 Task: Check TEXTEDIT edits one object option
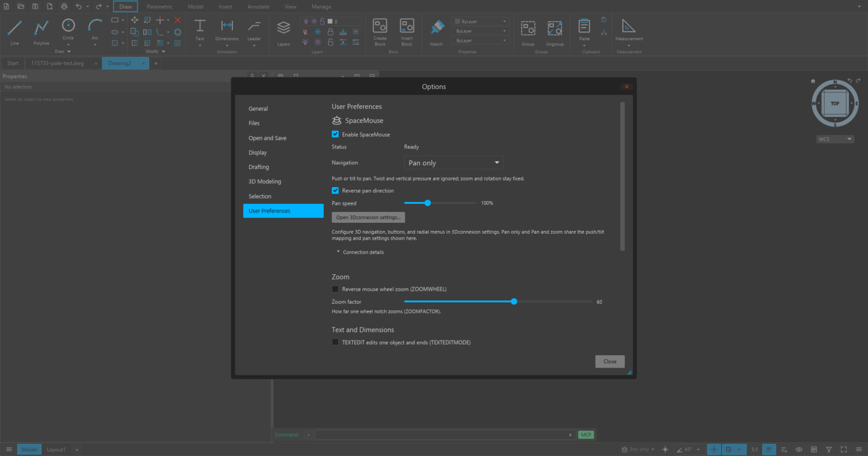click(335, 342)
